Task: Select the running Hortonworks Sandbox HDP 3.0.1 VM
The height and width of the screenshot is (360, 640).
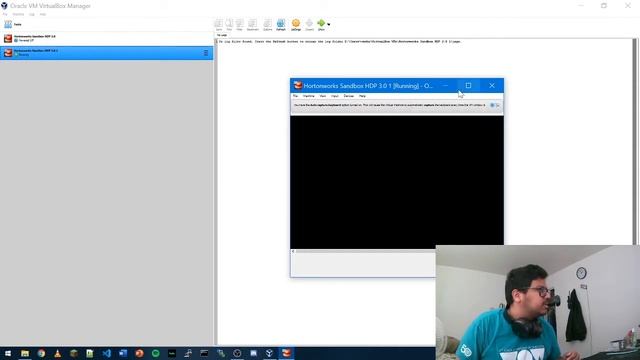Action: click(x=107, y=53)
